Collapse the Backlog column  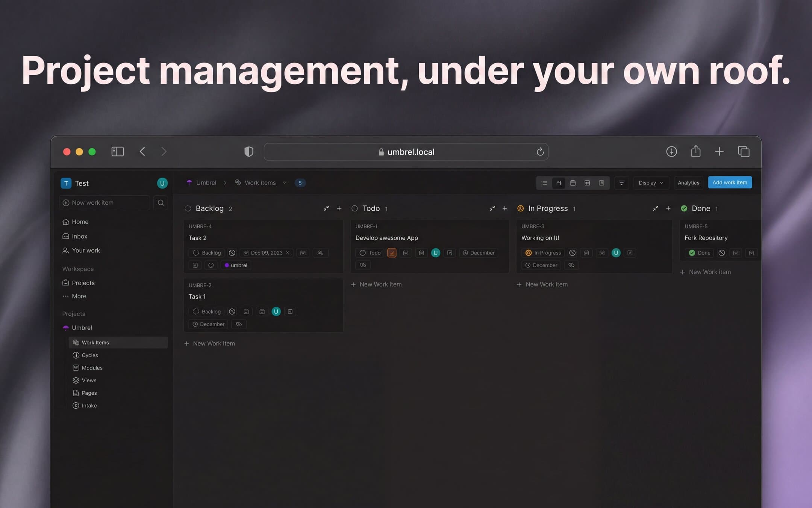(326, 208)
